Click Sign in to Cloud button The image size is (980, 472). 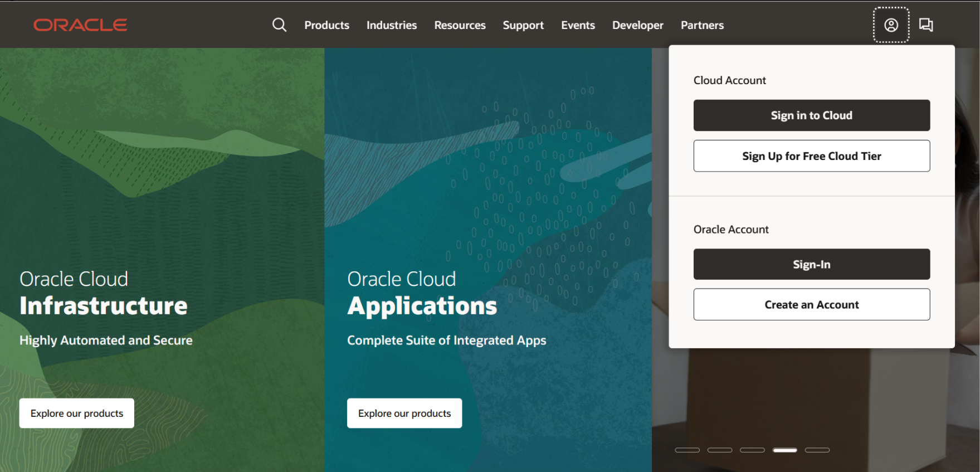click(812, 115)
